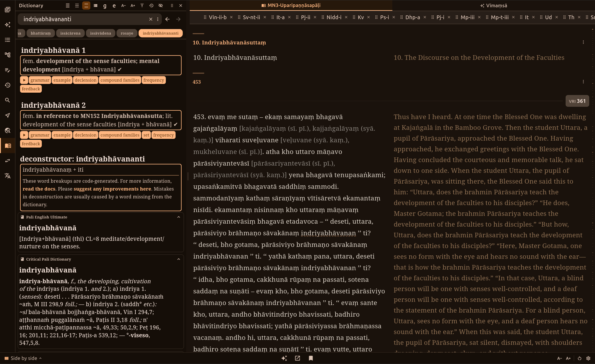The width and height of the screenshot is (595, 364).
Task: Expand the play arrow under indriyabhāvanā 1
Action: (24, 80)
